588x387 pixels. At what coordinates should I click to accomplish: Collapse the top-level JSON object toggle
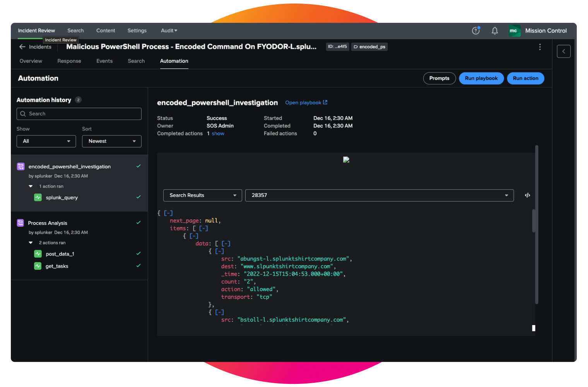(x=168, y=213)
